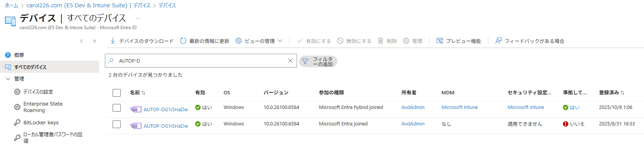Image resolution: width=644 pixels, height=145 pixels.
Task: Open AvdAdmin owner in Entra joined row
Action: pos(413,124)
